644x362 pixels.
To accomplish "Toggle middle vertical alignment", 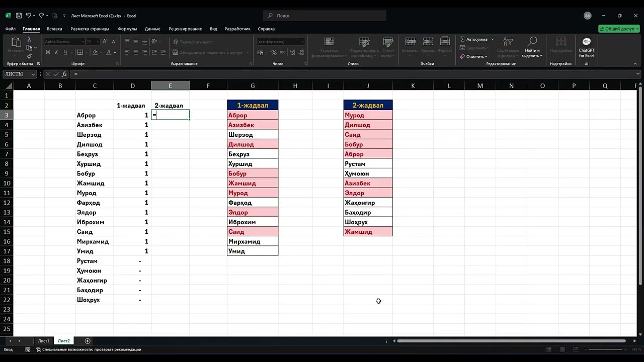I will tap(136, 42).
